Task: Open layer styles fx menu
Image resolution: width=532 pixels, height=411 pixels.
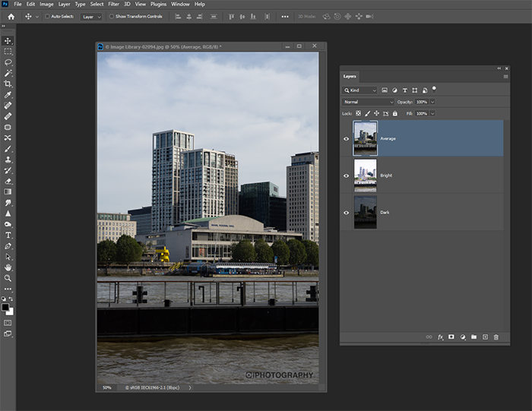Action: (x=440, y=337)
